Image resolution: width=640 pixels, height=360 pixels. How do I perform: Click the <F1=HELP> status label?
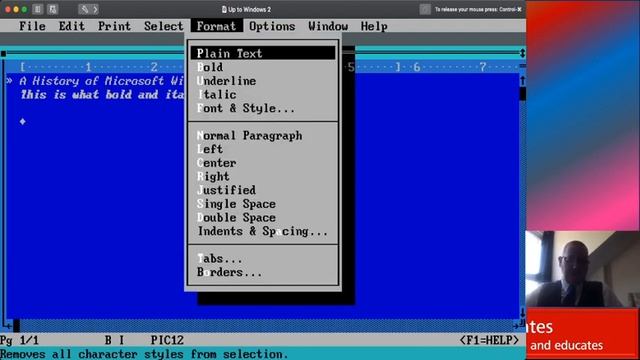pyautogui.click(x=489, y=340)
